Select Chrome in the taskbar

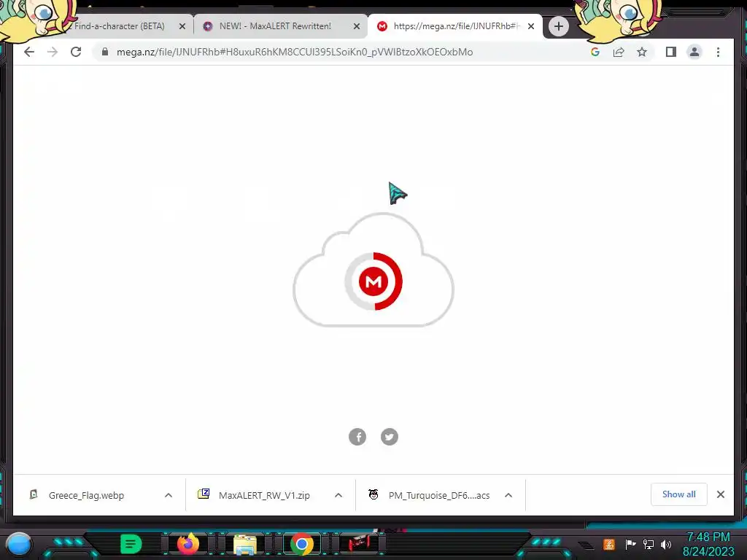point(301,544)
